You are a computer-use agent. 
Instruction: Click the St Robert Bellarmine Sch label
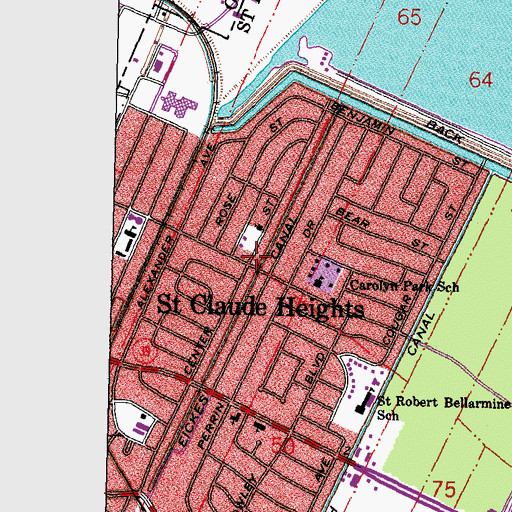click(443, 408)
